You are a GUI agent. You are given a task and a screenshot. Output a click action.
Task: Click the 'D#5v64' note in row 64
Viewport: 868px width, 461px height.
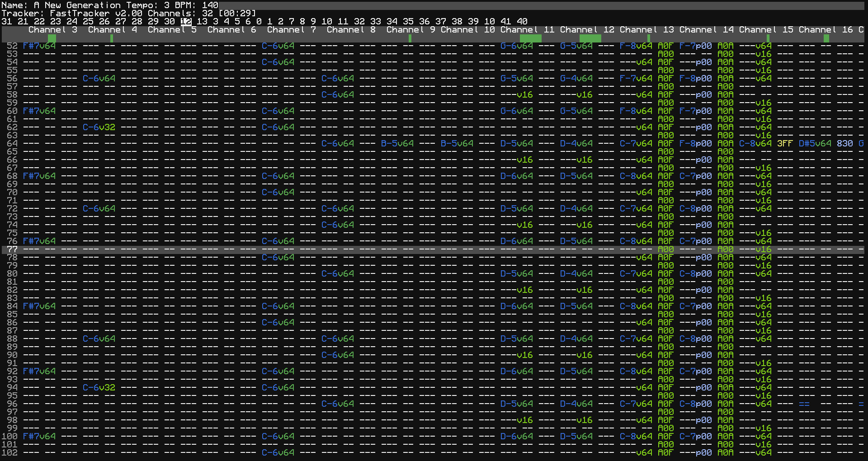[x=815, y=143]
